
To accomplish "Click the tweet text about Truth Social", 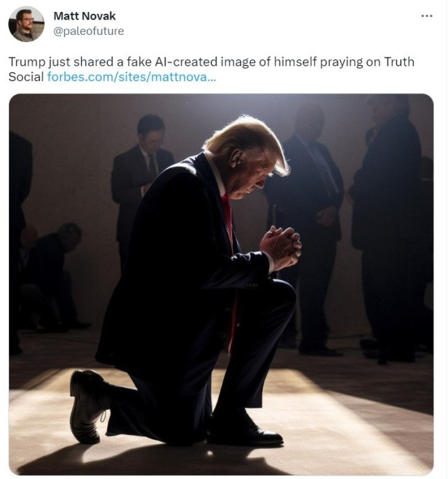I will click(211, 69).
